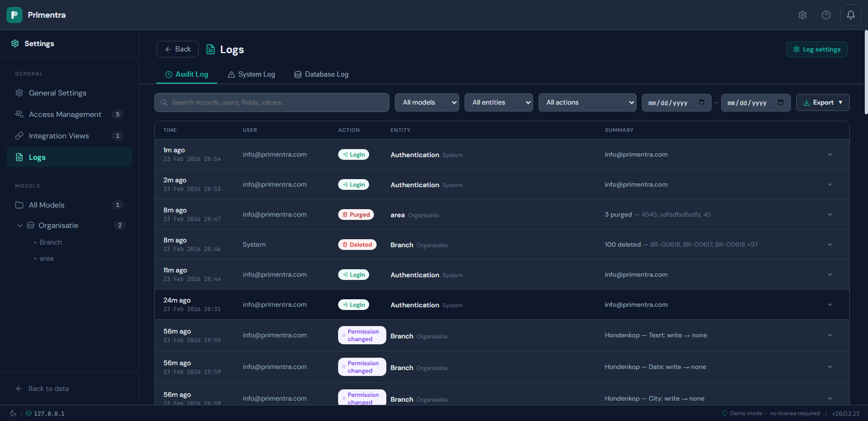Click Organisatie database icon

point(31,225)
